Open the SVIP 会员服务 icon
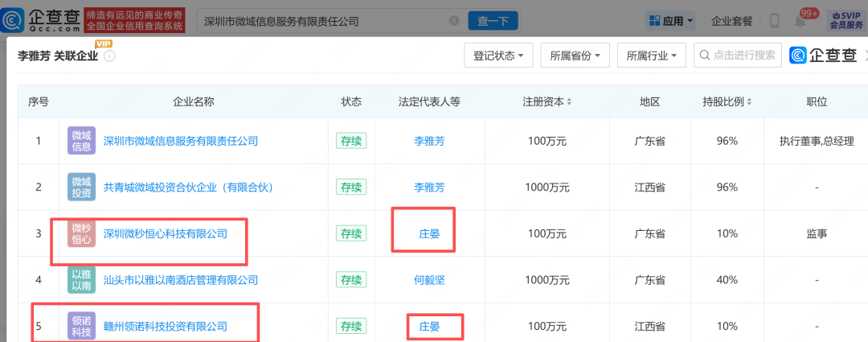The image size is (868, 342). pyautogui.click(x=845, y=21)
